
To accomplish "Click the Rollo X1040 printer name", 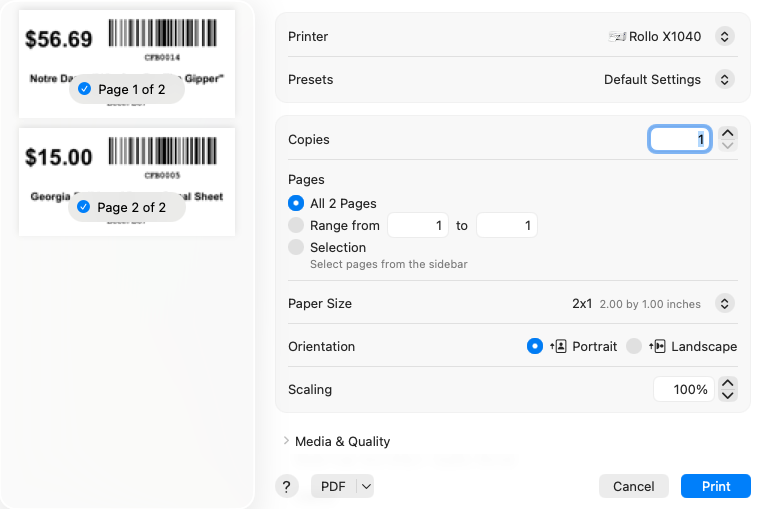I will (665, 36).
